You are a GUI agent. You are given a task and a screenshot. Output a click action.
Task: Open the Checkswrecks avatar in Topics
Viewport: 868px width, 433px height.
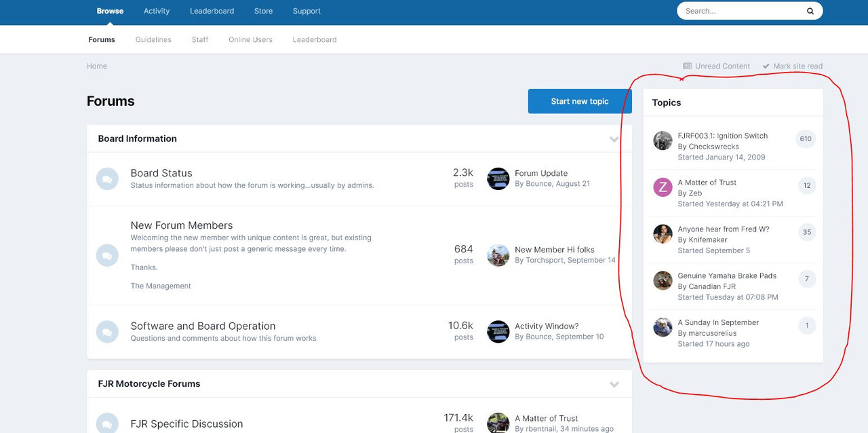point(663,140)
